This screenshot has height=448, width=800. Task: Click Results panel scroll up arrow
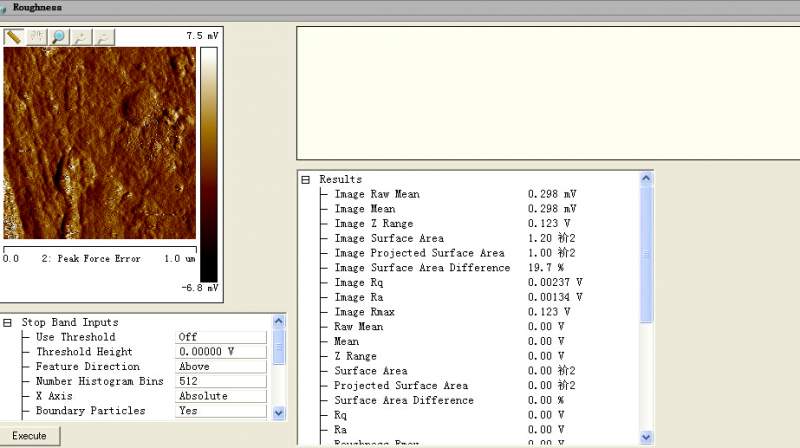[646, 179]
